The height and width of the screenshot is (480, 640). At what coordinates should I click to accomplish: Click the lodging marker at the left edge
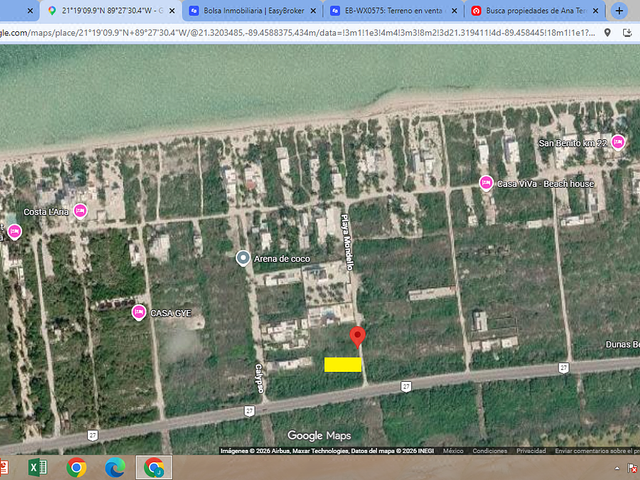(15, 232)
